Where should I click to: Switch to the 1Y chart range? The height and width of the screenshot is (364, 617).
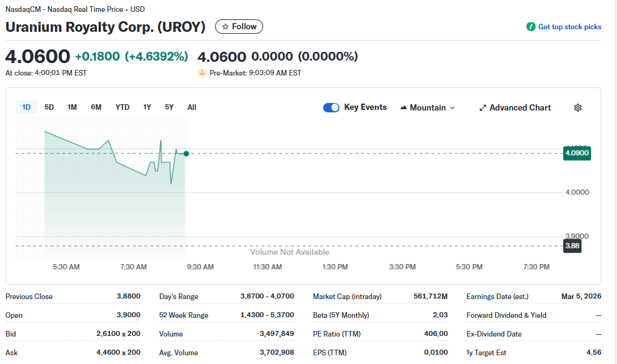tap(148, 107)
